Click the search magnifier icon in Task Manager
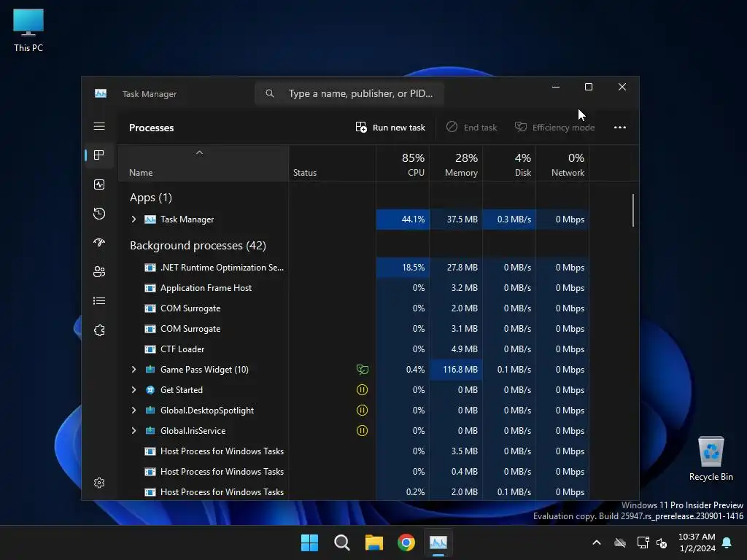The height and width of the screenshot is (560, 747). (x=270, y=93)
